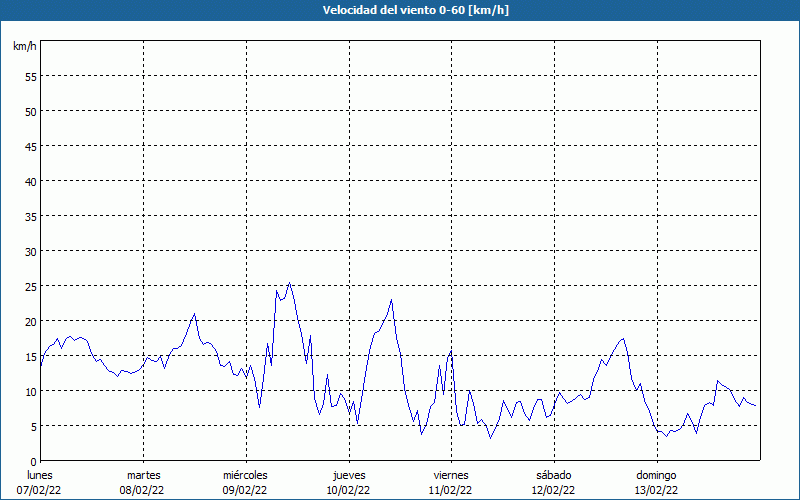Click the date label 09/02/22

point(245,490)
